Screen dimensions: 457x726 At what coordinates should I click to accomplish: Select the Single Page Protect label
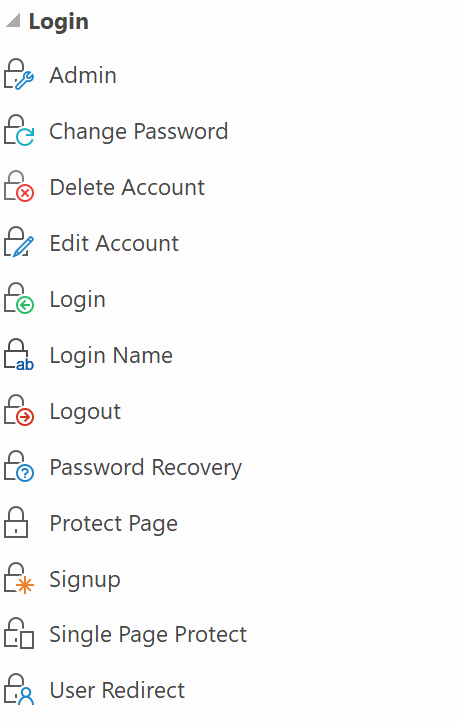point(148,635)
